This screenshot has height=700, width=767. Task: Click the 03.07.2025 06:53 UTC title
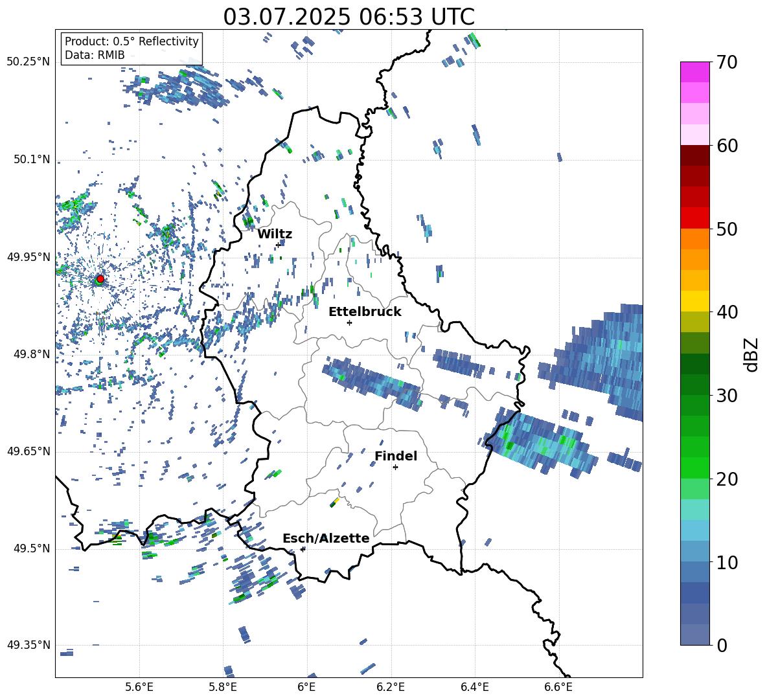tap(349, 17)
